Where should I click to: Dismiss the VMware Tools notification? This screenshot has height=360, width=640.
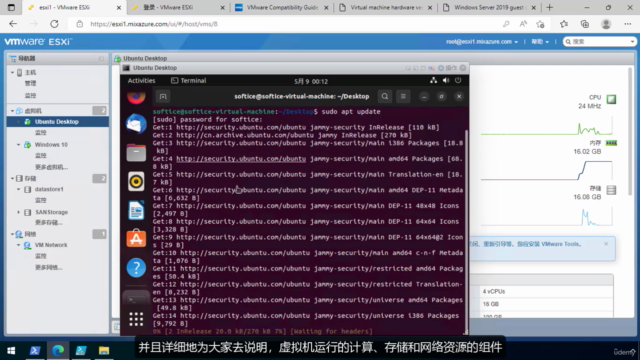click(606, 244)
